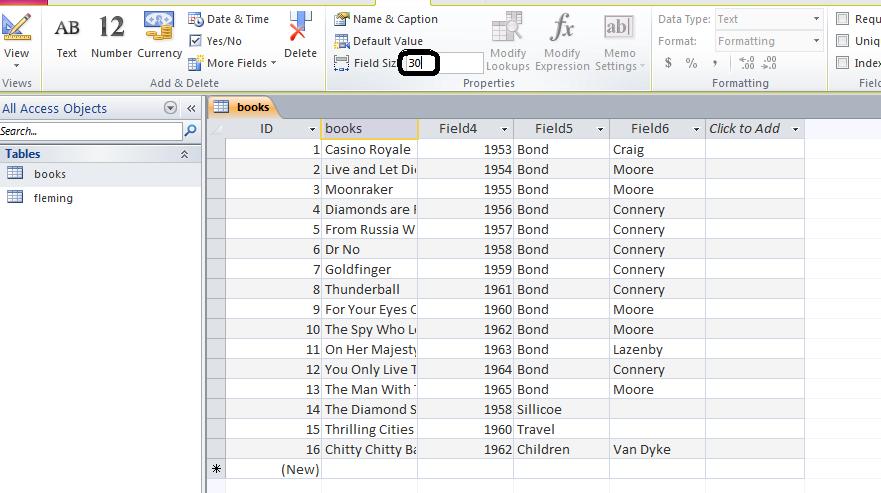
Task: Increase decimal places
Action: [747, 62]
